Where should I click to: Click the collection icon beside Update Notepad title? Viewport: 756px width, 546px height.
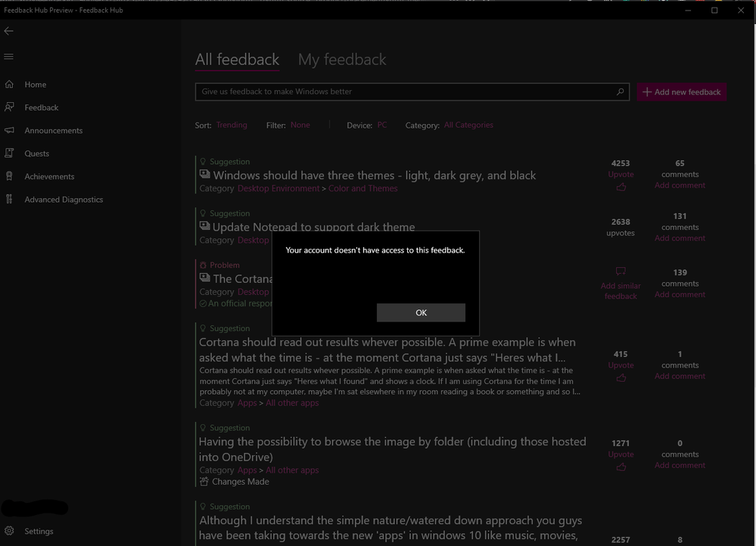tap(205, 225)
